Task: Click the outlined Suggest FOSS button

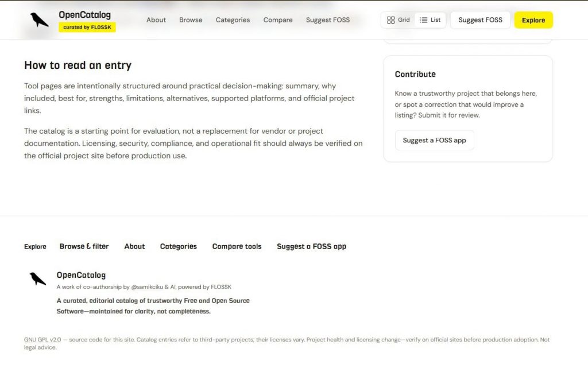Action: click(x=481, y=20)
